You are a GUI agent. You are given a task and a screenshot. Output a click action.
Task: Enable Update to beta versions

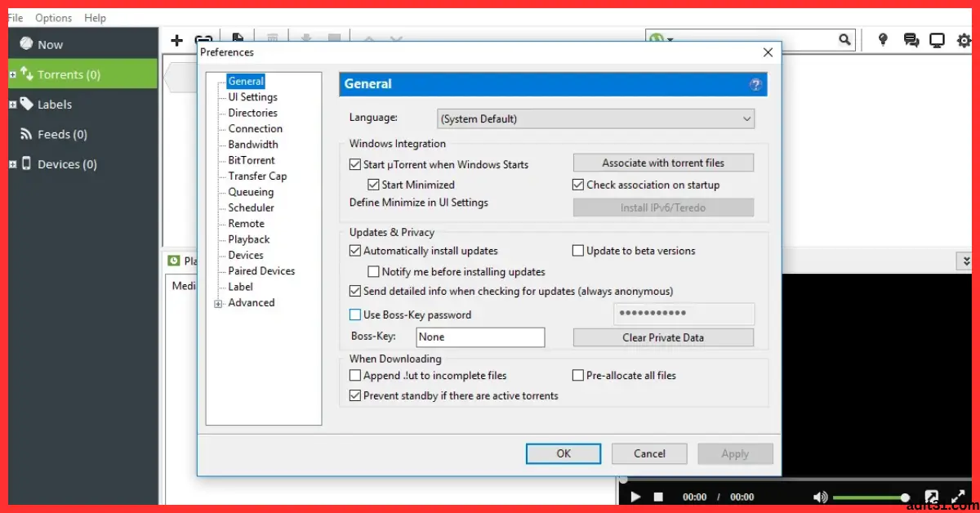[578, 251]
